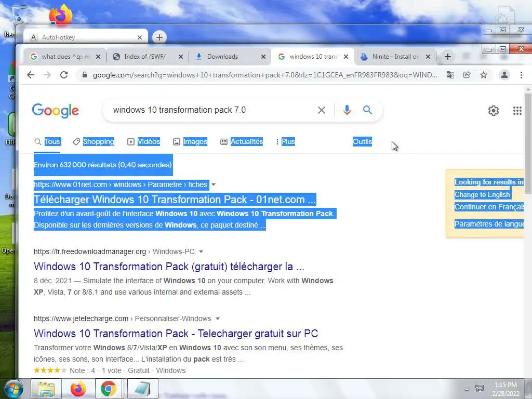Select the AutoHotkey tab
Image resolution: width=532 pixels, height=399 pixels.
(x=85, y=37)
